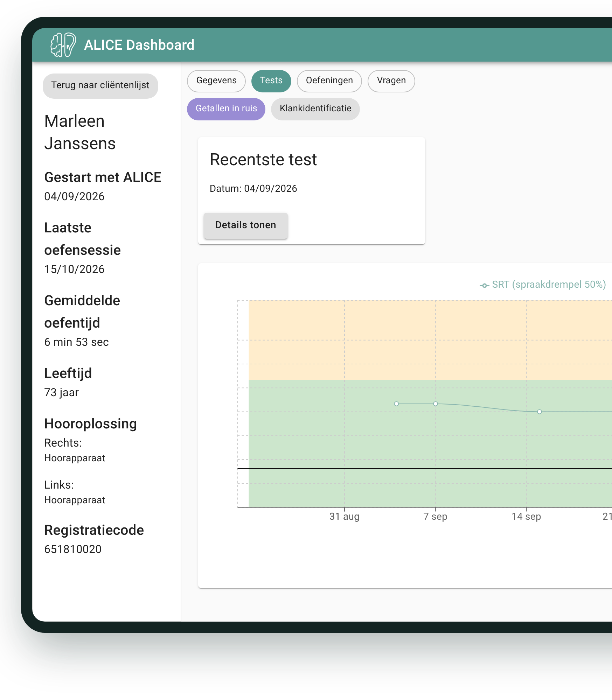Click the Rechts: label
This screenshot has width=612, height=700.
pos(63,443)
